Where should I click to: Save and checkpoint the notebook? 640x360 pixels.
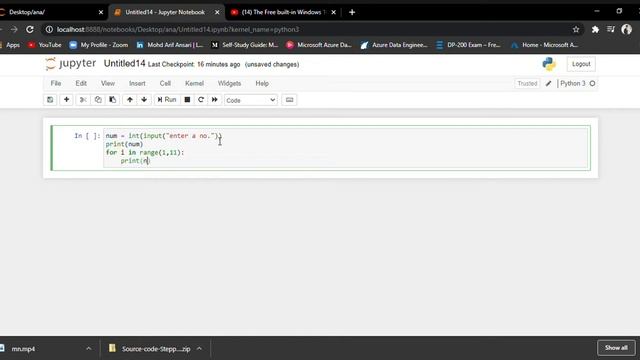pos(50,100)
